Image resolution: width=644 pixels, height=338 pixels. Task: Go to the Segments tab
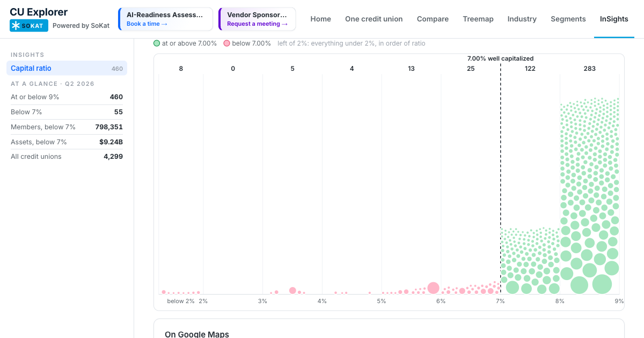568,19
